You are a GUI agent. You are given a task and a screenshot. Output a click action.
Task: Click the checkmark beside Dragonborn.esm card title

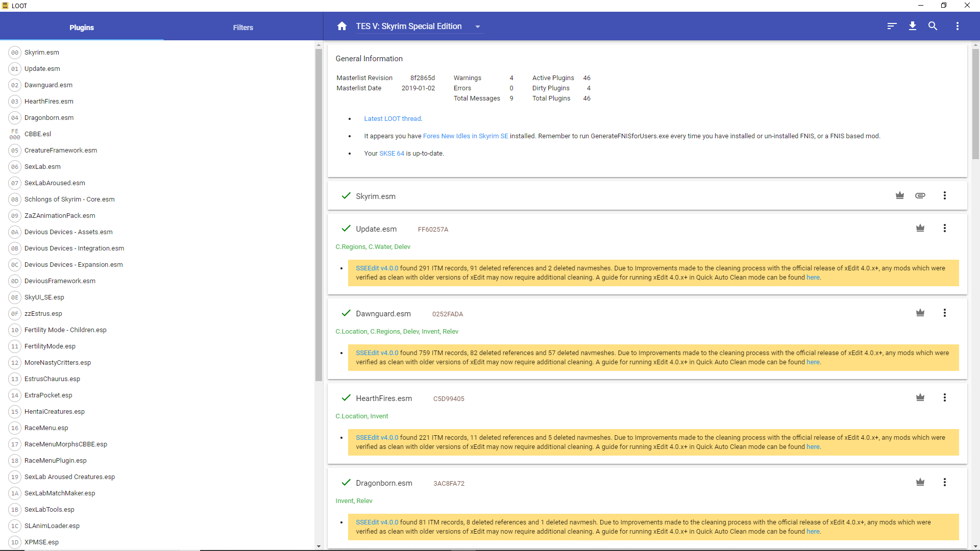click(346, 482)
